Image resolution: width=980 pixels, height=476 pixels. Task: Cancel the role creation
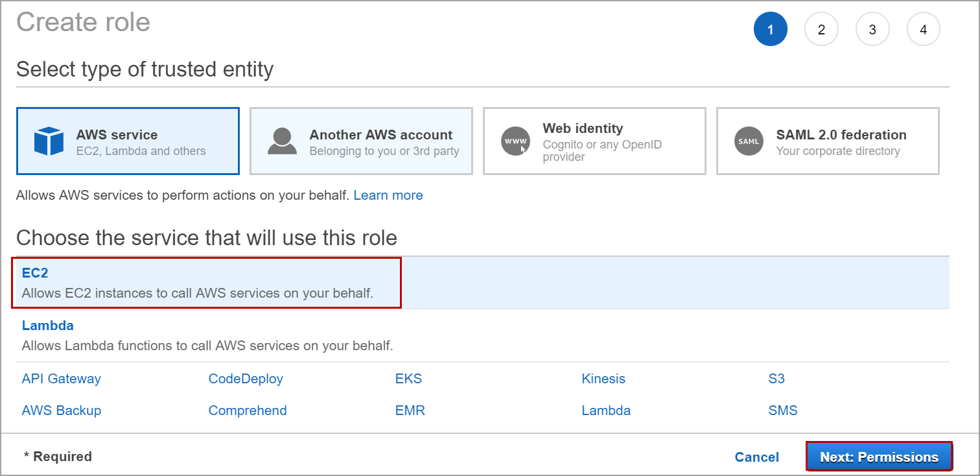[x=756, y=457]
